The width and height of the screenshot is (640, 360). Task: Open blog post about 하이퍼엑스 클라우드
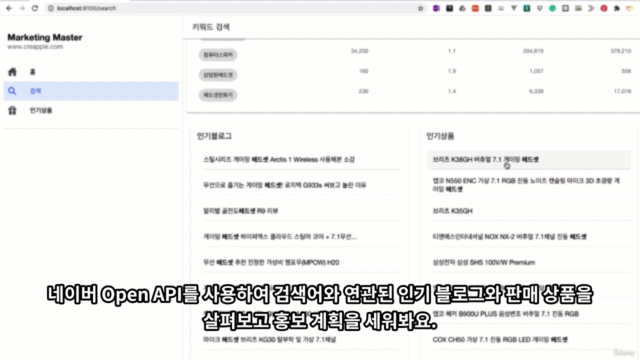[280, 237]
